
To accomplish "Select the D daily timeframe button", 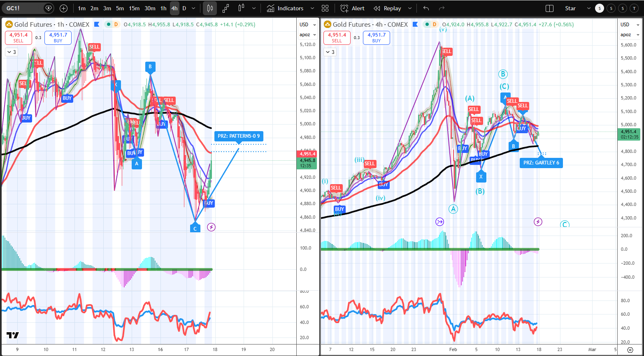I will (184, 8).
